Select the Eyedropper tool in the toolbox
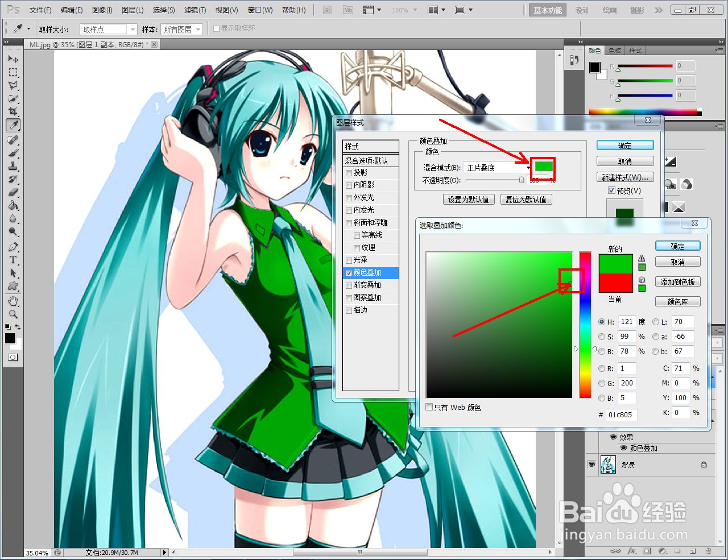The height and width of the screenshot is (560, 728). 13,125
